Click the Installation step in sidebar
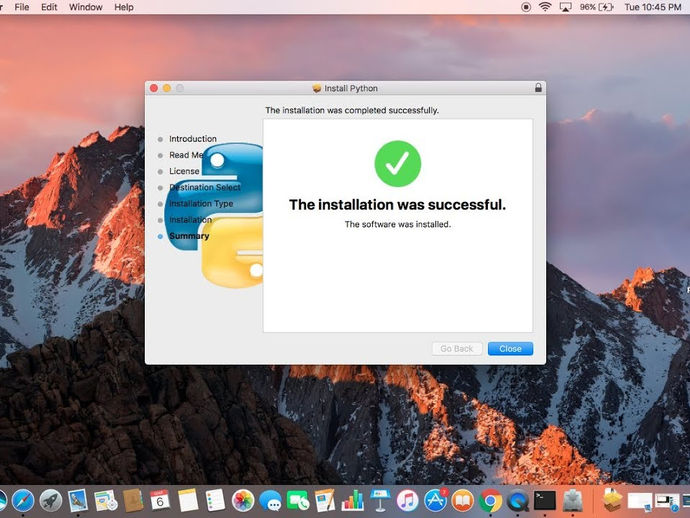 pyautogui.click(x=191, y=220)
